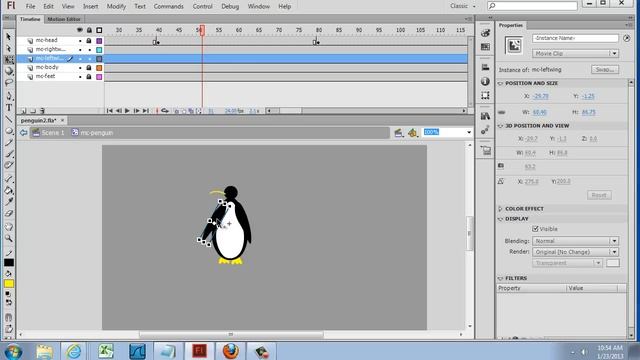
Task: Unlock the mc-body layer
Action: (89, 68)
